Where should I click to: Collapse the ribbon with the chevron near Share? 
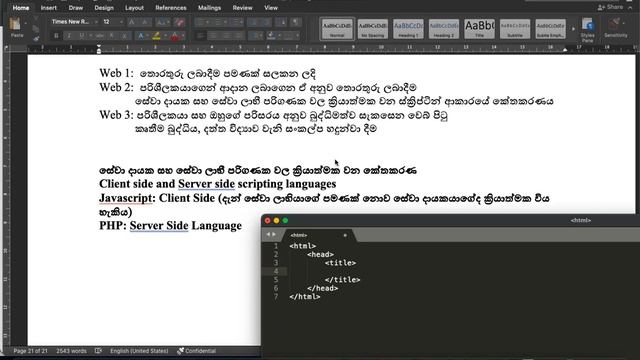click(x=630, y=8)
